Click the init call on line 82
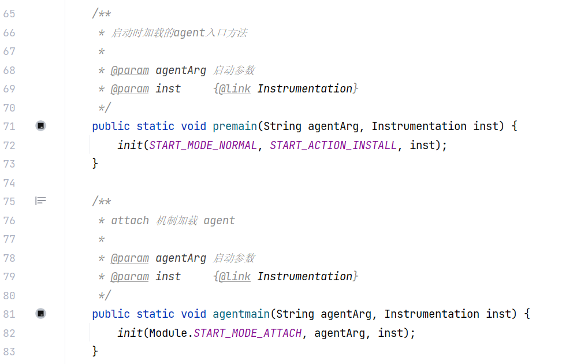 click(x=130, y=332)
